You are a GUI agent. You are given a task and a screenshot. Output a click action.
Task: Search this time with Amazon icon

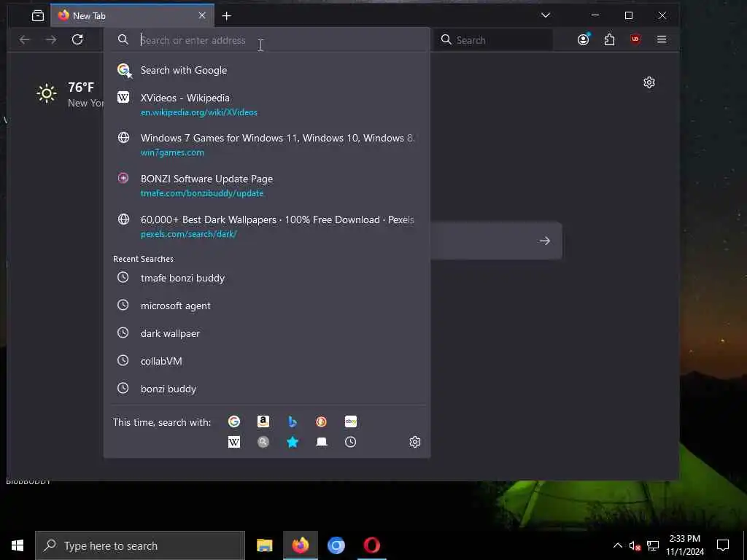pyautogui.click(x=263, y=421)
